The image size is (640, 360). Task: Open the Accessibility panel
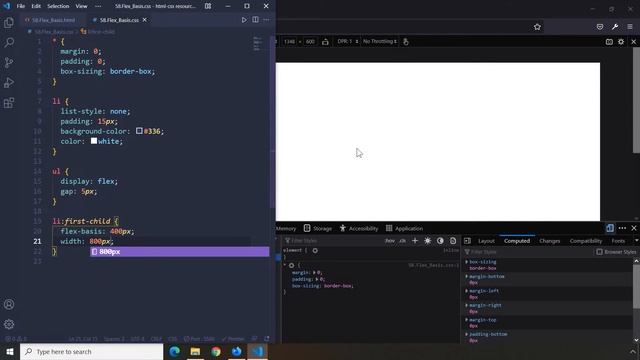tap(359, 228)
